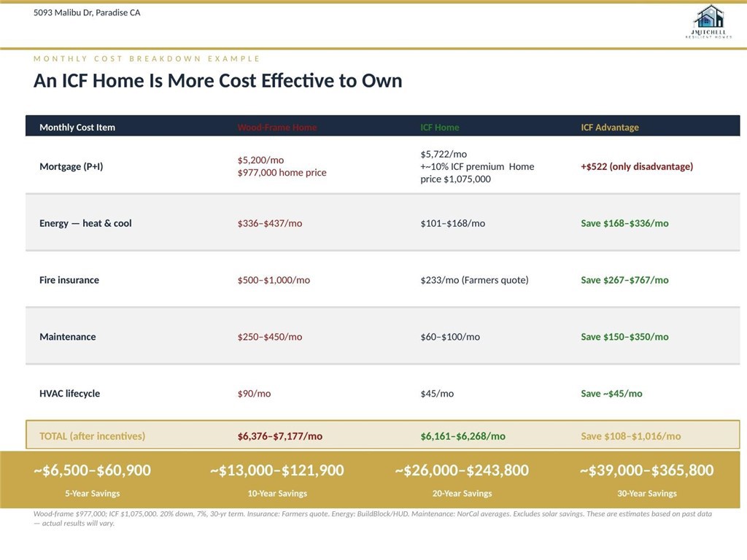Select the Save $168–$336/mo energy advantage

pyautogui.click(x=624, y=223)
